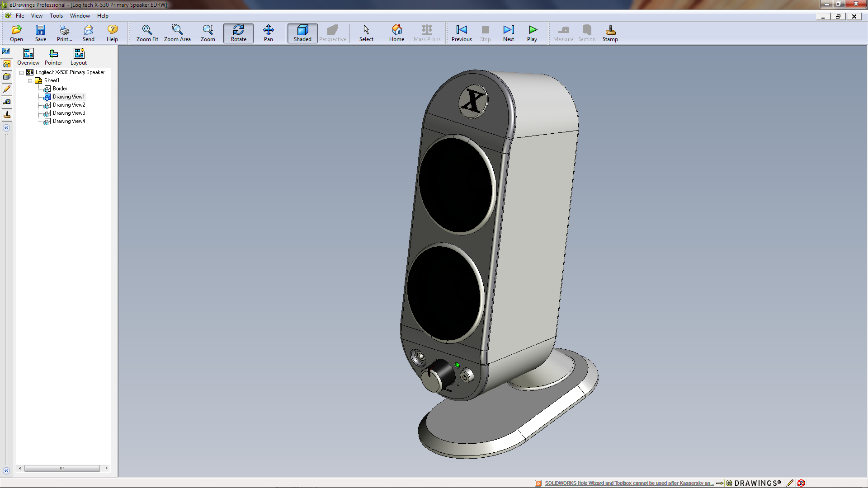
Task: Collapse the Logitech X-530 Primary Speaker node
Action: point(21,73)
